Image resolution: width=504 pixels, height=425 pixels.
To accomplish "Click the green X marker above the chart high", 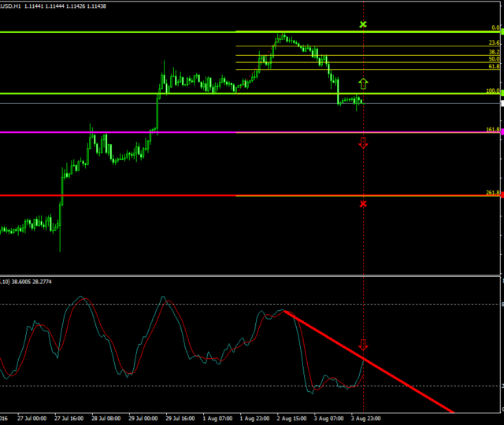I will pos(363,25).
